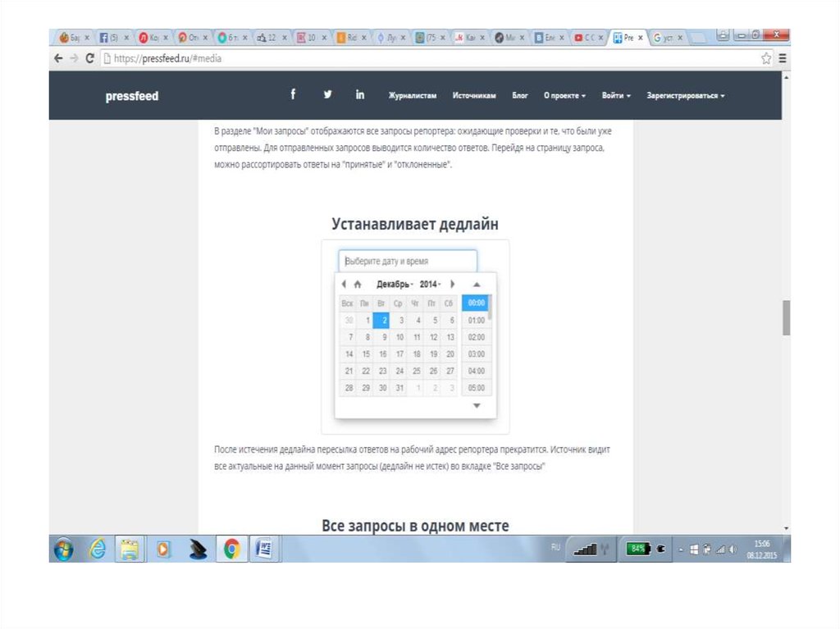Open the Facebook icon in the pressfeed header
Image resolution: width=840 pixels, height=629 pixels.
point(293,94)
